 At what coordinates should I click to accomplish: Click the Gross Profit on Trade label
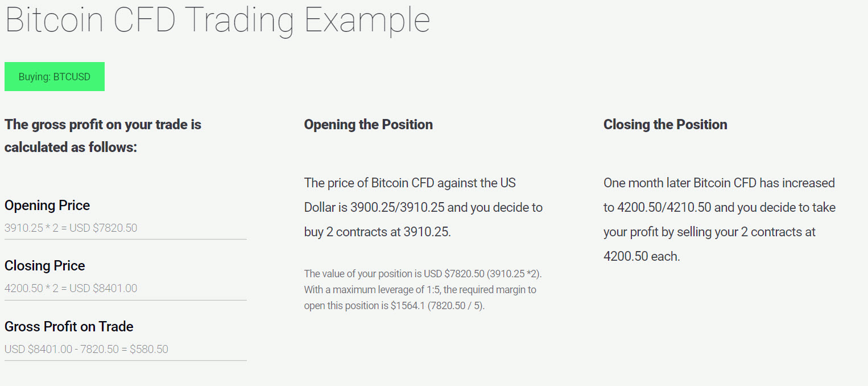[x=69, y=326]
